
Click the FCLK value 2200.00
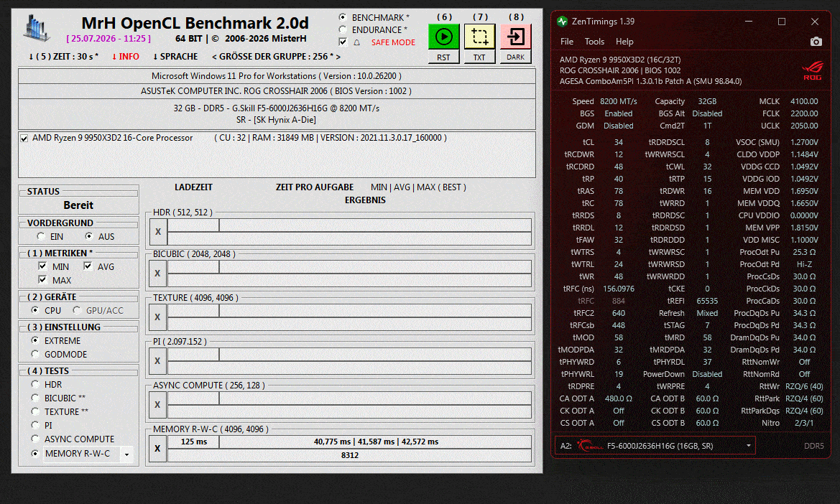click(804, 113)
